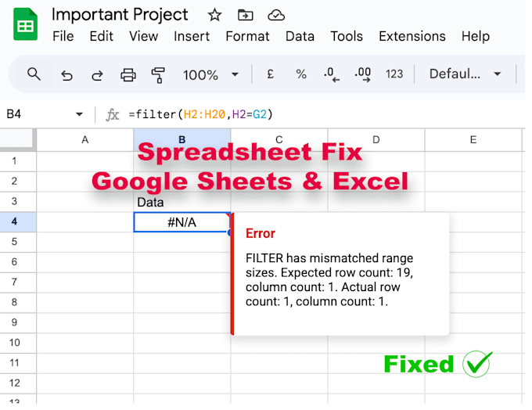Format as currency with pound icon
532x410 pixels.
[x=271, y=74]
